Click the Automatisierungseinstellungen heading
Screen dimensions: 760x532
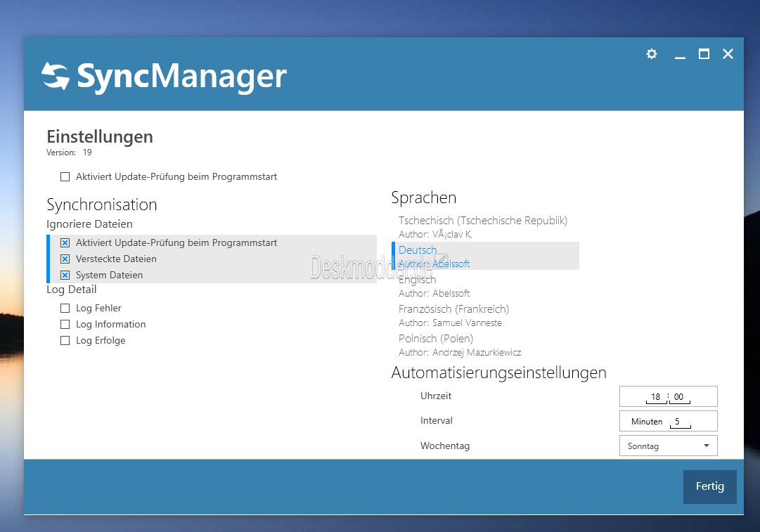pos(498,372)
